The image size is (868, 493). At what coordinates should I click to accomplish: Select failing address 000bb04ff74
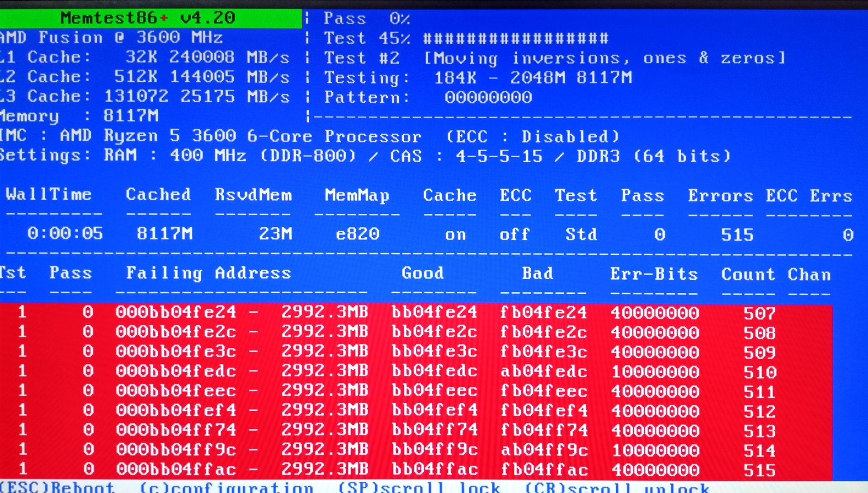coord(175,430)
